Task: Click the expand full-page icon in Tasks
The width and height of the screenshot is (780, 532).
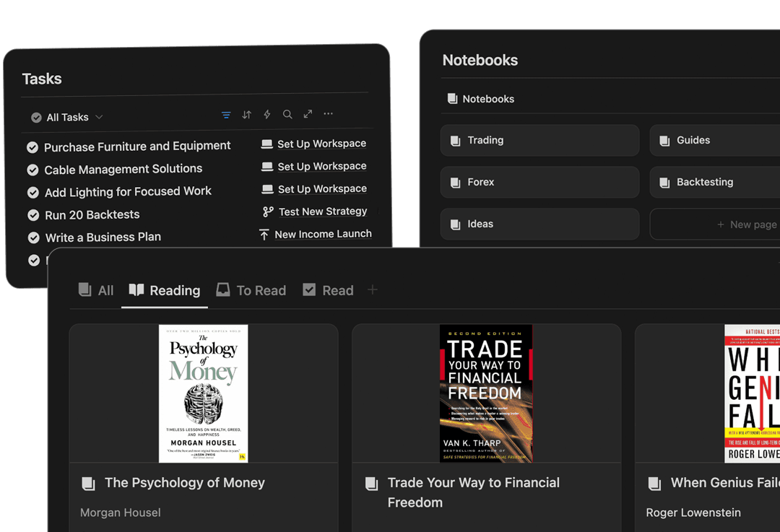Action: (308, 114)
